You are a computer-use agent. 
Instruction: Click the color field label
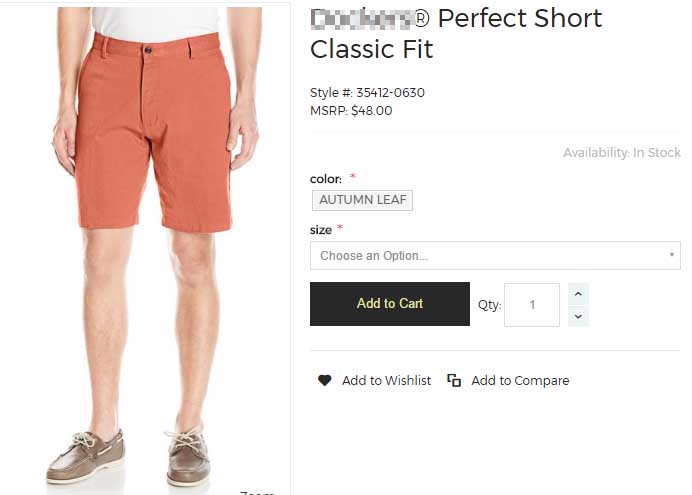click(325, 179)
